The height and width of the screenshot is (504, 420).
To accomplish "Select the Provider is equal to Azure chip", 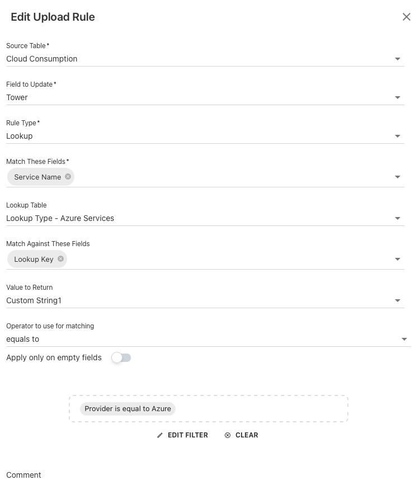I will [128, 409].
